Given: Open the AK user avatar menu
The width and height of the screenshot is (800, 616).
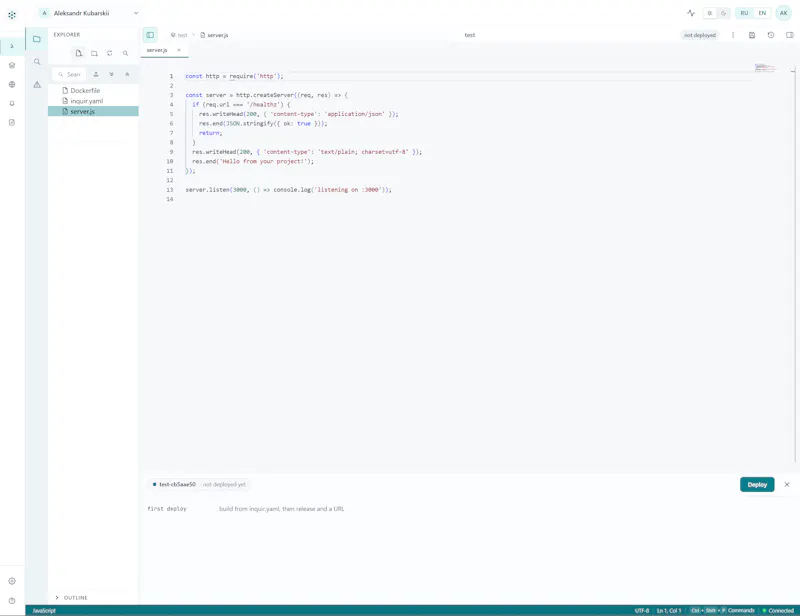Looking at the screenshot, I should click(784, 13).
